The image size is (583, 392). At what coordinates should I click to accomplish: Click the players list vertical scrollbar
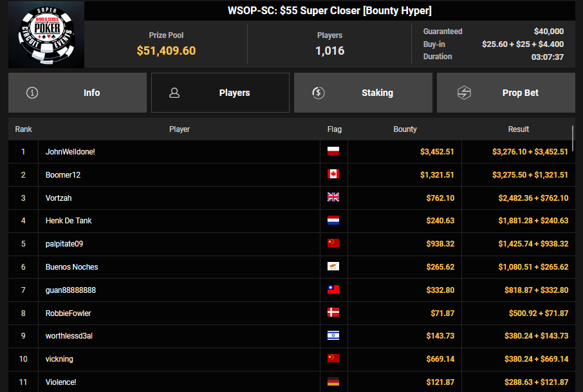click(572, 136)
